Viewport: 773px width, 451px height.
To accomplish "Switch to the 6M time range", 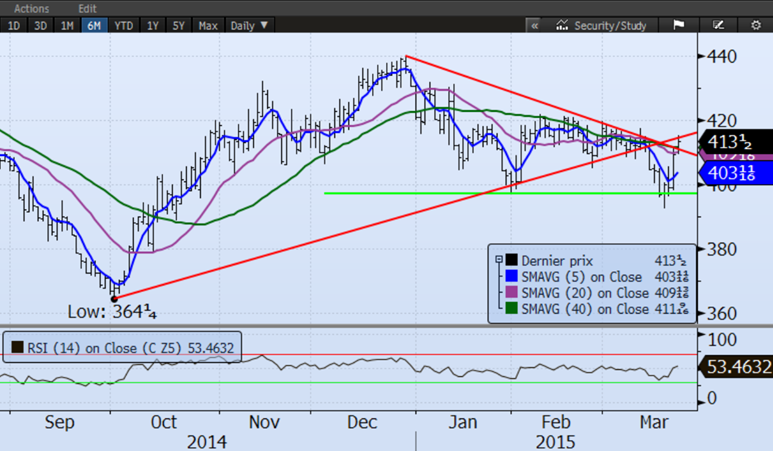I will click(95, 24).
